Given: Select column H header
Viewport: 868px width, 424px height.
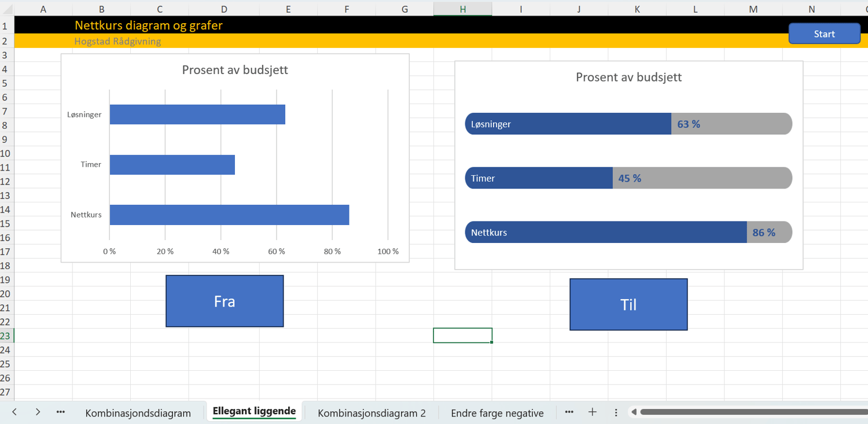Looking at the screenshot, I should tap(463, 9).
